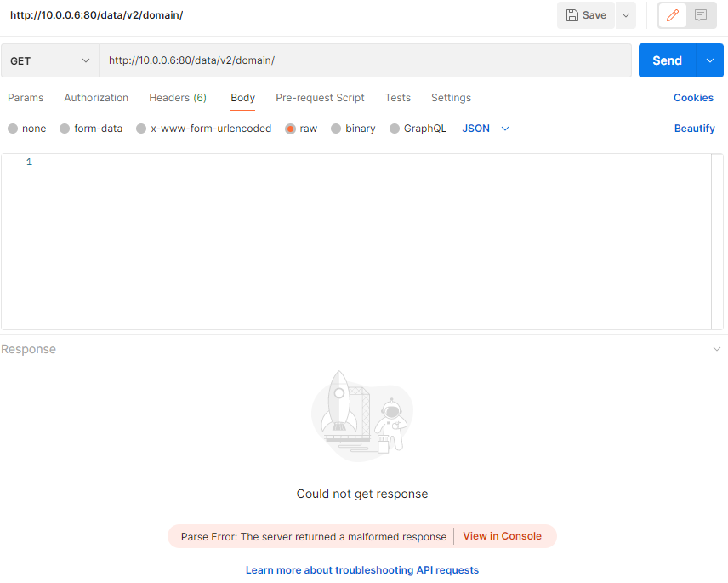This screenshot has height=583, width=728.
Task: Click the Send button
Action: pyautogui.click(x=667, y=60)
